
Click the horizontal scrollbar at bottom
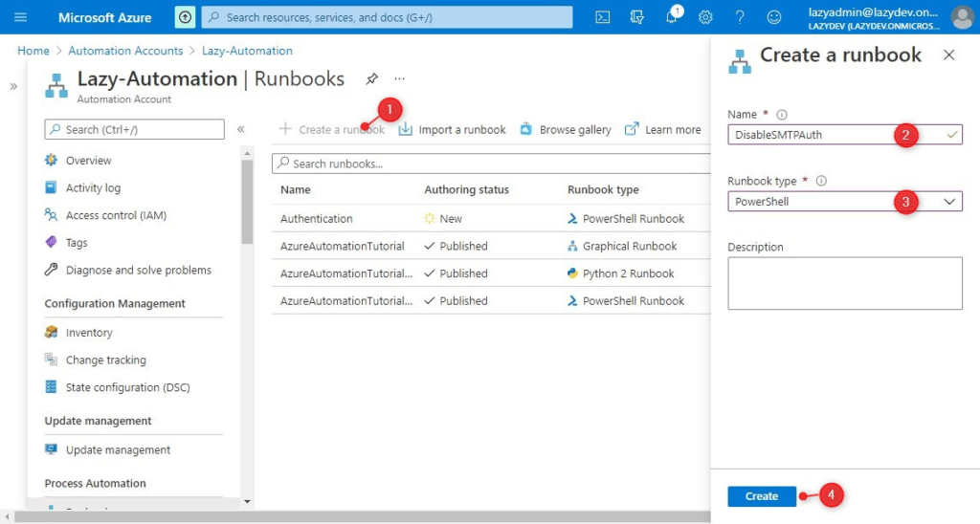point(363,517)
